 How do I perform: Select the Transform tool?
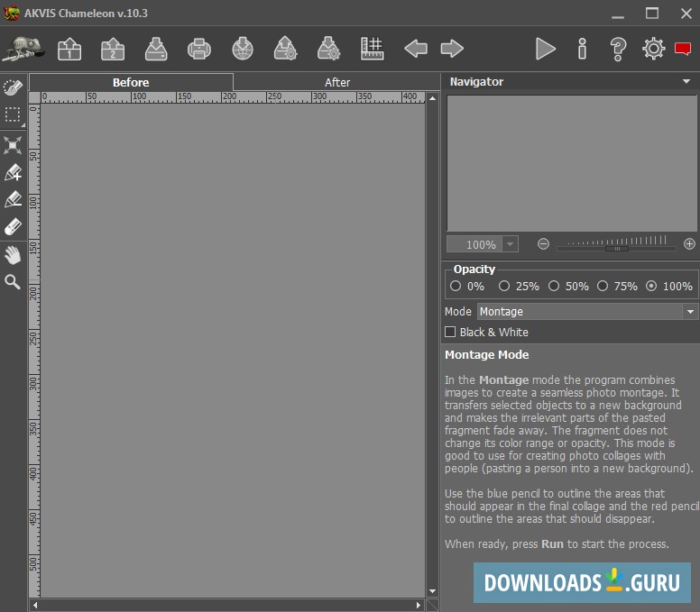tap(13, 144)
